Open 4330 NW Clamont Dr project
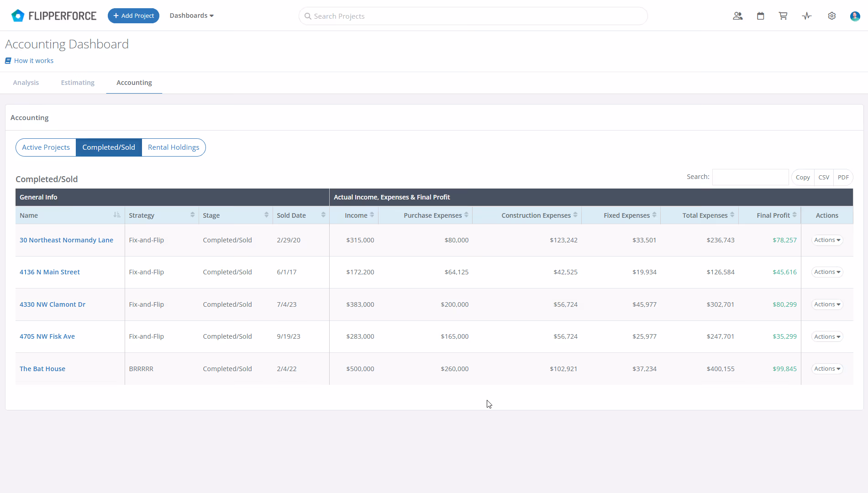 pyautogui.click(x=53, y=304)
